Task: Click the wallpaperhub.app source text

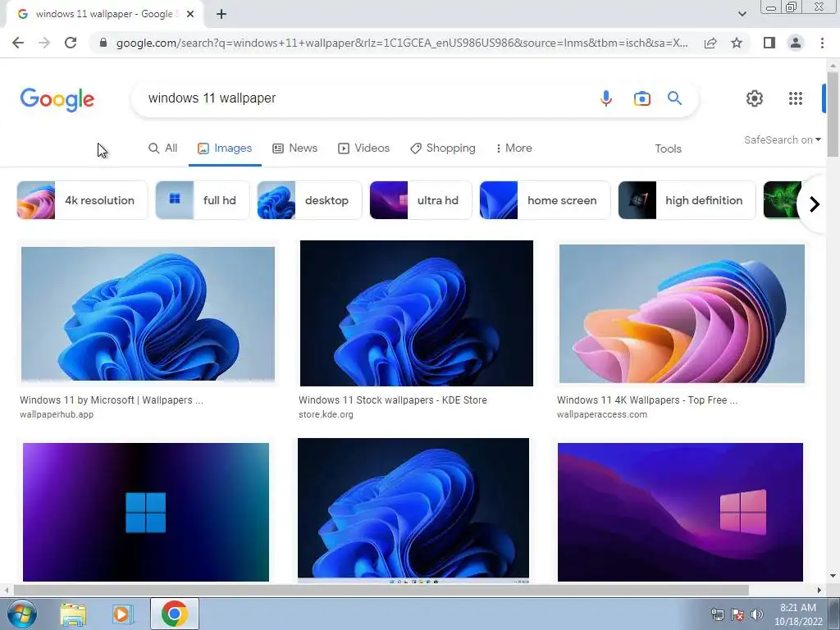Action: (57, 414)
